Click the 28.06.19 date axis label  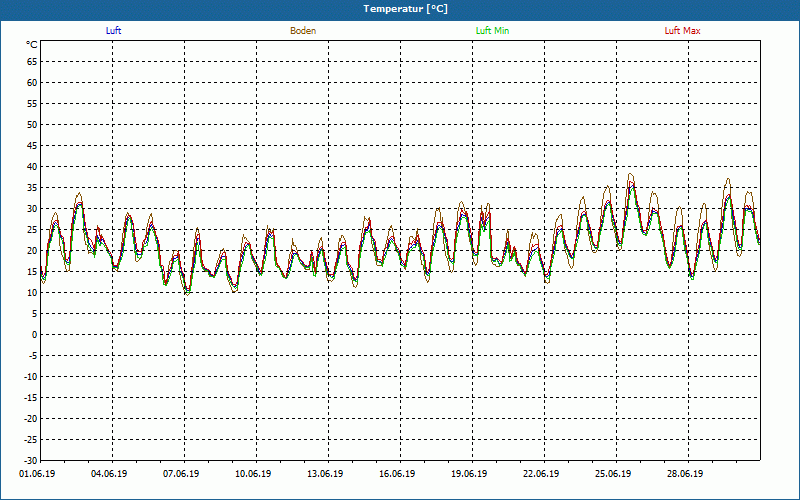[685, 474]
